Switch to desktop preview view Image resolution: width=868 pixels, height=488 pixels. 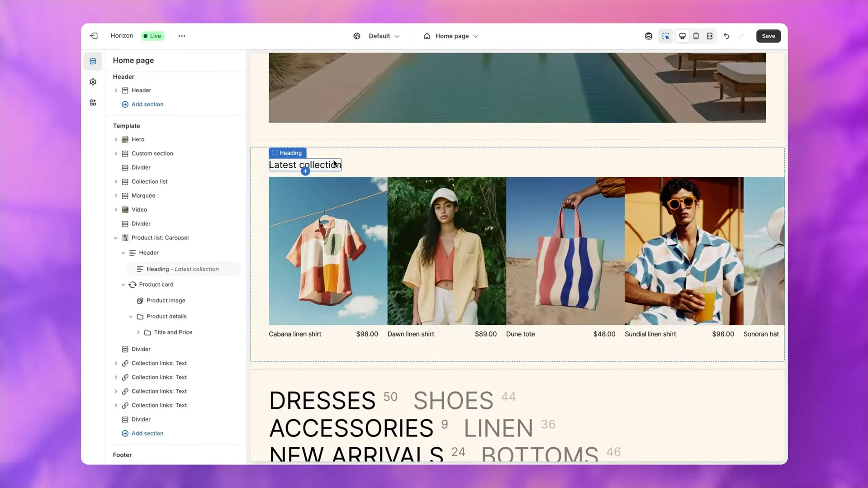click(682, 36)
